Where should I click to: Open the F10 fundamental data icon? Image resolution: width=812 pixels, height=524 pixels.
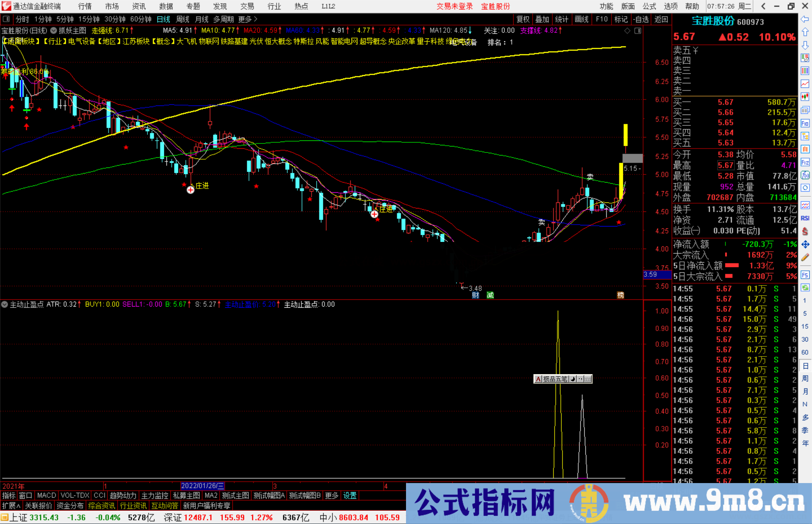(805, 122)
